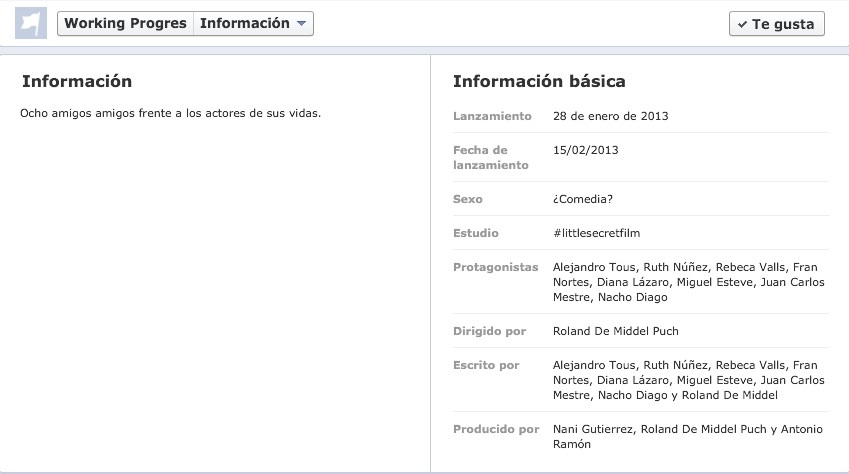
Task: Select the 'Ocho amigos amigos' description text
Action: 170,114
